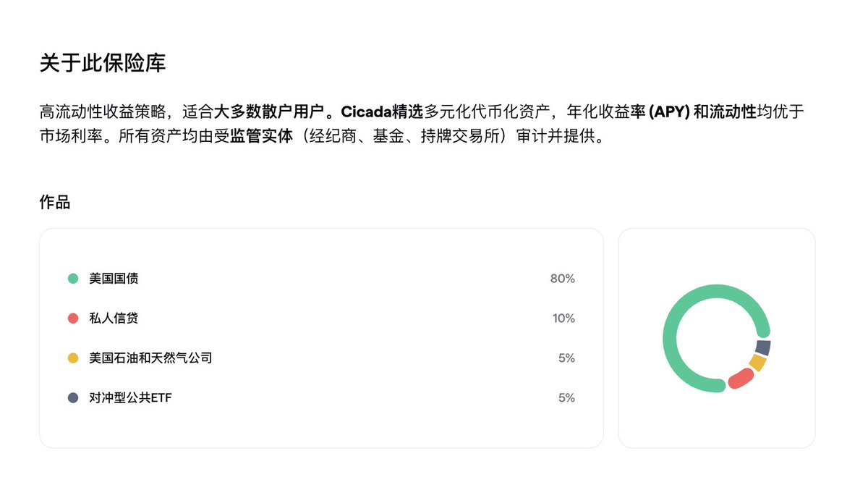
Task: Click the 关于此保险库 heading
Action: pos(103,63)
